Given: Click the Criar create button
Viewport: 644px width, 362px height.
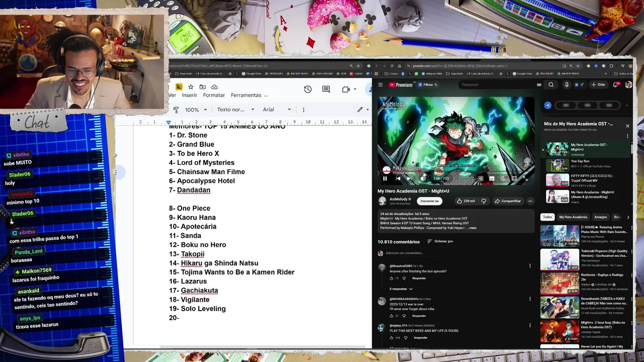Looking at the screenshot, I should (598, 85).
